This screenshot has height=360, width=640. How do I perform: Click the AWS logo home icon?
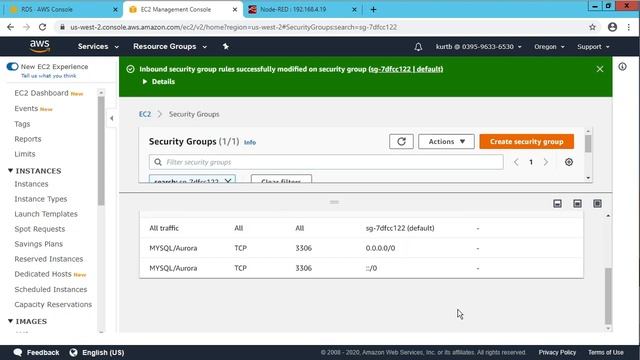pos(40,47)
